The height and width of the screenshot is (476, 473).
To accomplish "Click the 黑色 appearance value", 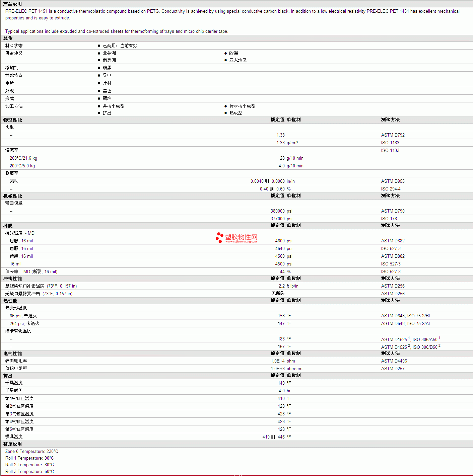I will 107,91.
